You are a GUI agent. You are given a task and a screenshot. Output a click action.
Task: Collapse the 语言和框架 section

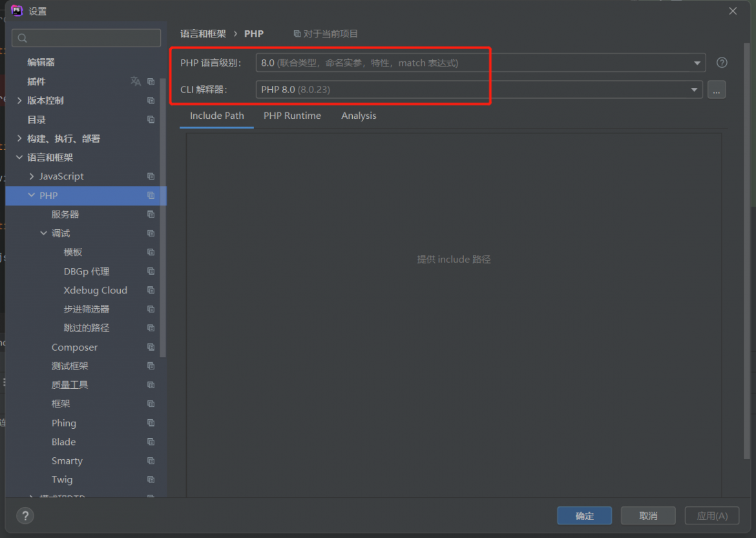[x=19, y=157]
